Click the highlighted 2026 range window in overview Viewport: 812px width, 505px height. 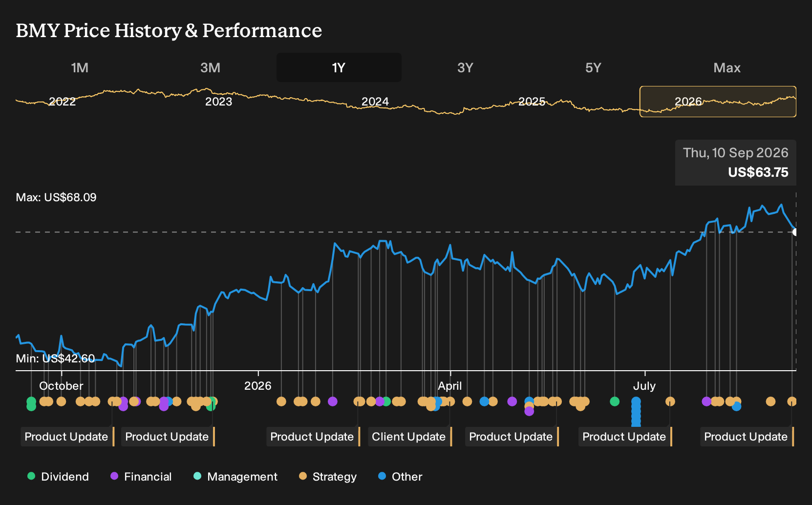click(x=718, y=102)
